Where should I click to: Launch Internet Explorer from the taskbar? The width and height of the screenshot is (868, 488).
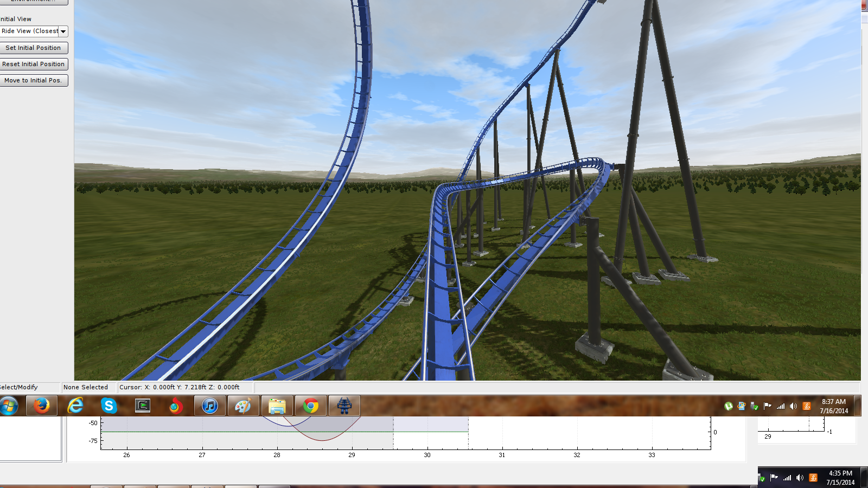75,406
